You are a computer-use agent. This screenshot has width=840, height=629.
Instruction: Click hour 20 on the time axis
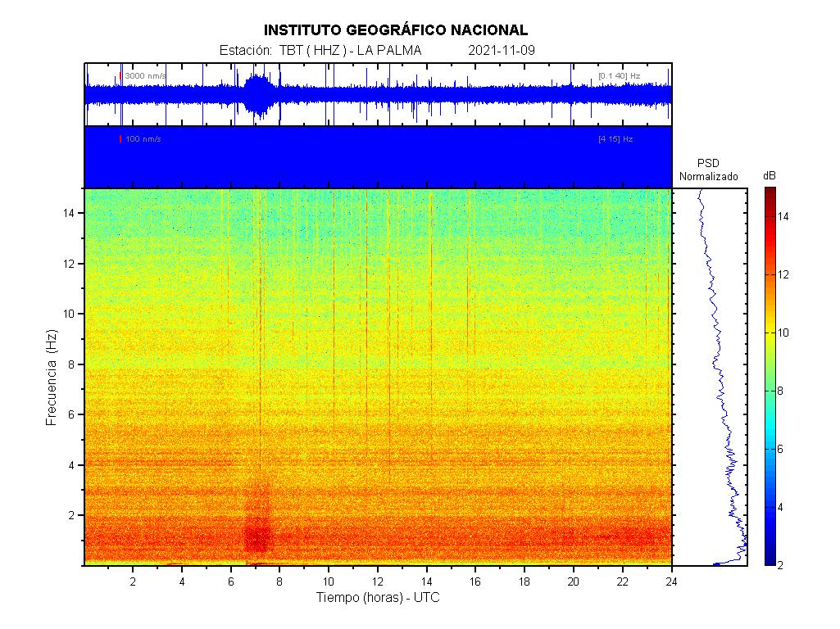pos(574,581)
